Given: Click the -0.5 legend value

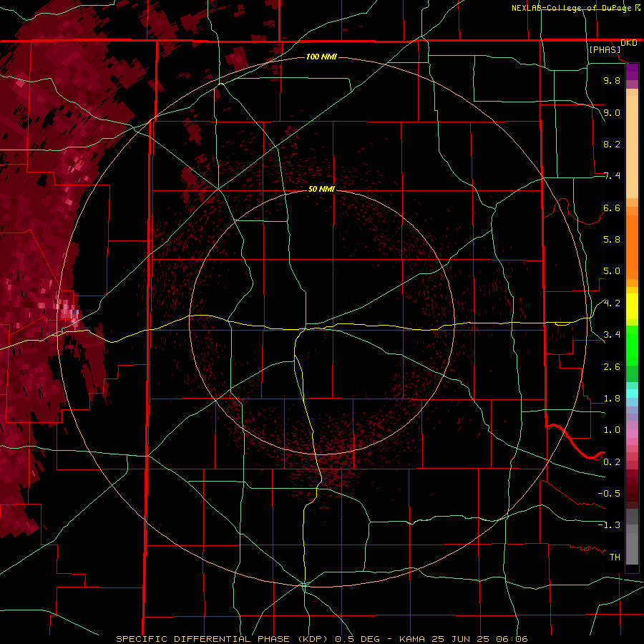Looking at the screenshot, I should pyautogui.click(x=609, y=494).
